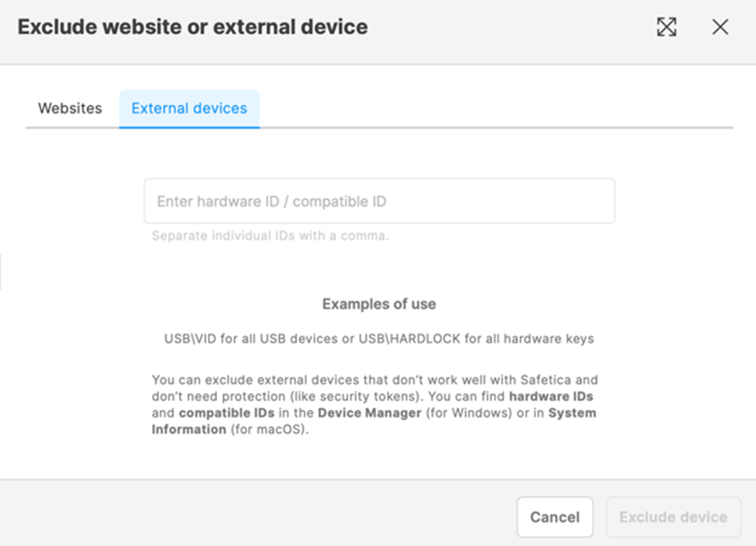Abort the exclusion by clicking Cancel
Image resolution: width=756 pixels, height=546 pixels.
click(x=554, y=517)
